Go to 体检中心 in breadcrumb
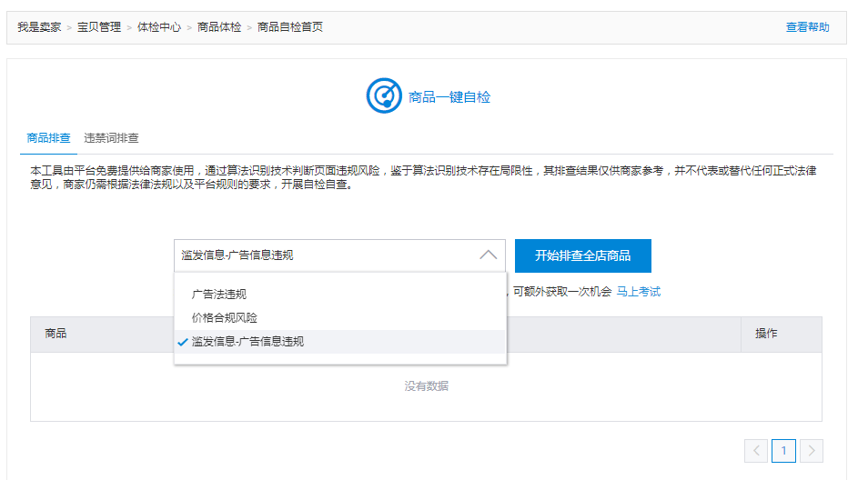 tap(159, 27)
